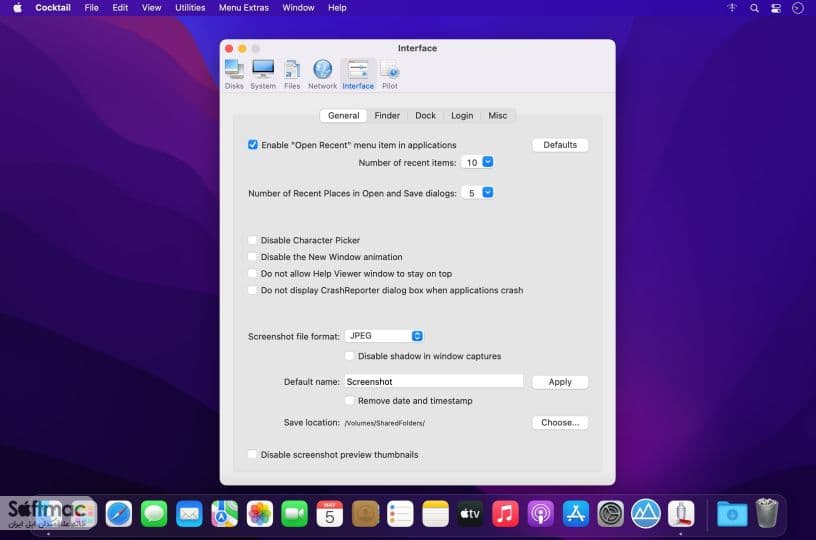Open Contacts in the Dock
This screenshot has height=540, width=816.
point(365,514)
